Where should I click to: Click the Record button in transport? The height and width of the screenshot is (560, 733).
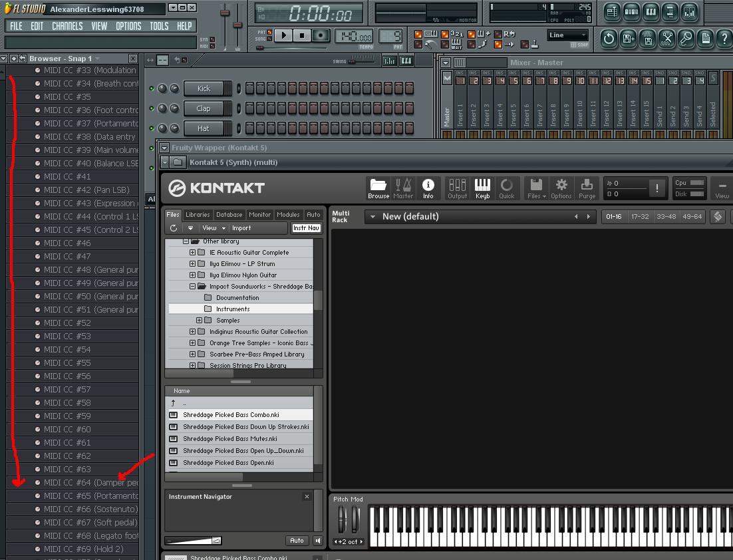[321, 35]
